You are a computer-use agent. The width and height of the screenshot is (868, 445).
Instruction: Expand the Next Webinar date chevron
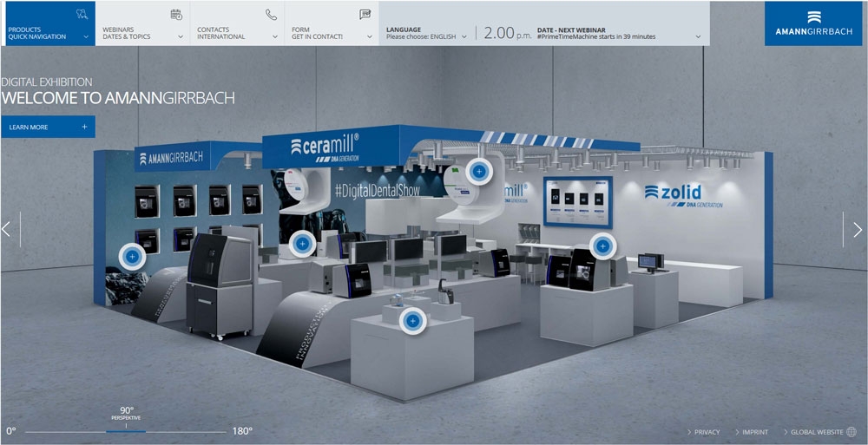click(698, 37)
